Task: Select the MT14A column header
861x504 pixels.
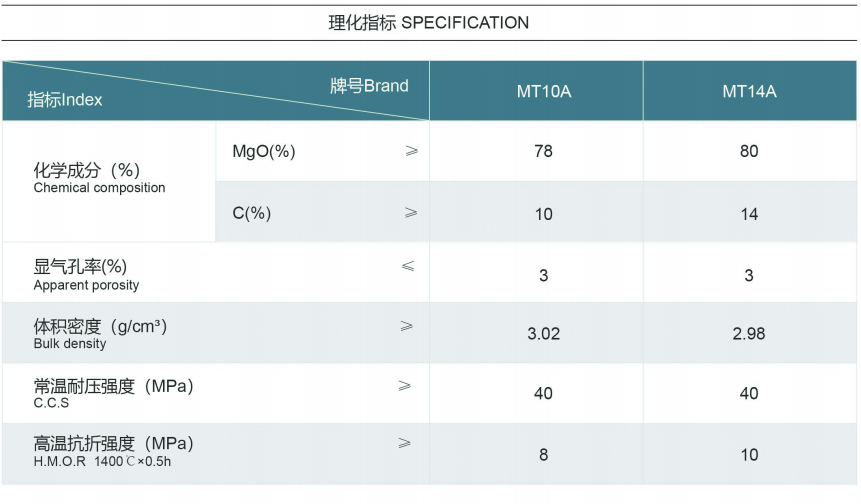Action: click(x=749, y=91)
